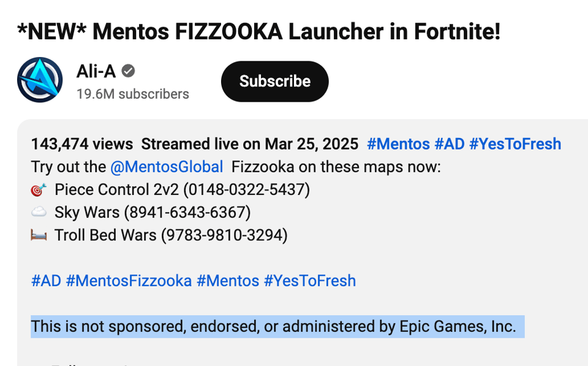This screenshot has width=588, height=366.
Task: Click the Sky Wars map code text
Action: pyautogui.click(x=153, y=213)
